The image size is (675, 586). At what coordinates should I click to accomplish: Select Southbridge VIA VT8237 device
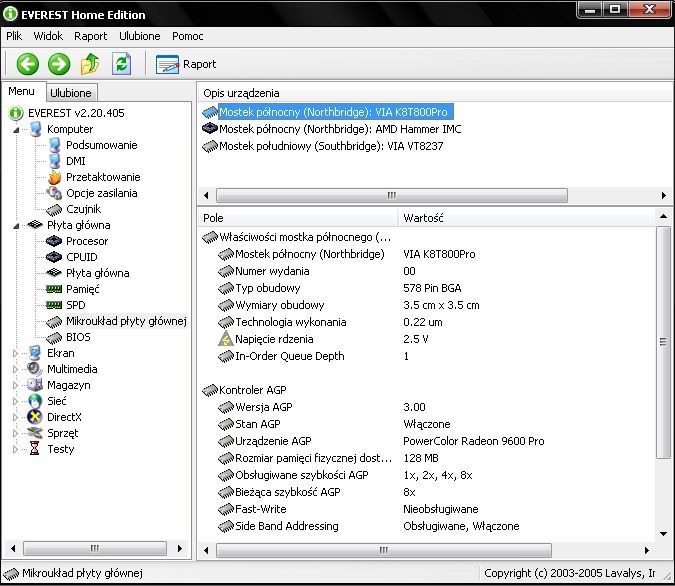(x=331, y=146)
